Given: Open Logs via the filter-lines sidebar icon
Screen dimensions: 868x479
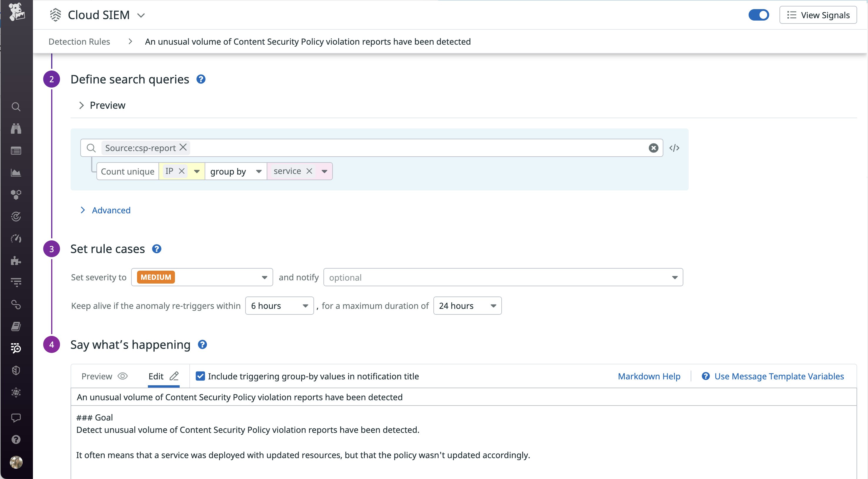Looking at the screenshot, I should tap(16, 282).
